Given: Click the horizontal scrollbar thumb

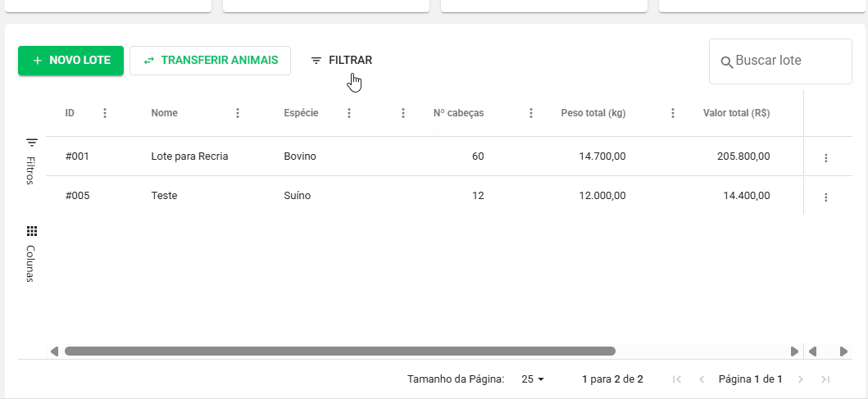Looking at the screenshot, I should click(339, 351).
